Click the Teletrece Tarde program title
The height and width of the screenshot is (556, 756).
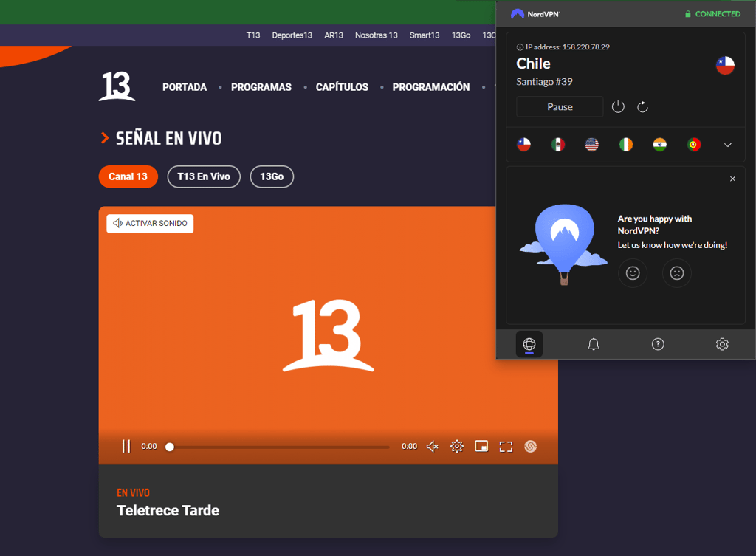click(168, 511)
